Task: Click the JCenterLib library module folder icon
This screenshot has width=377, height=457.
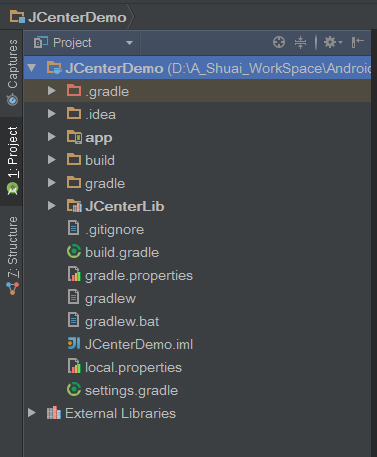Action: point(74,206)
